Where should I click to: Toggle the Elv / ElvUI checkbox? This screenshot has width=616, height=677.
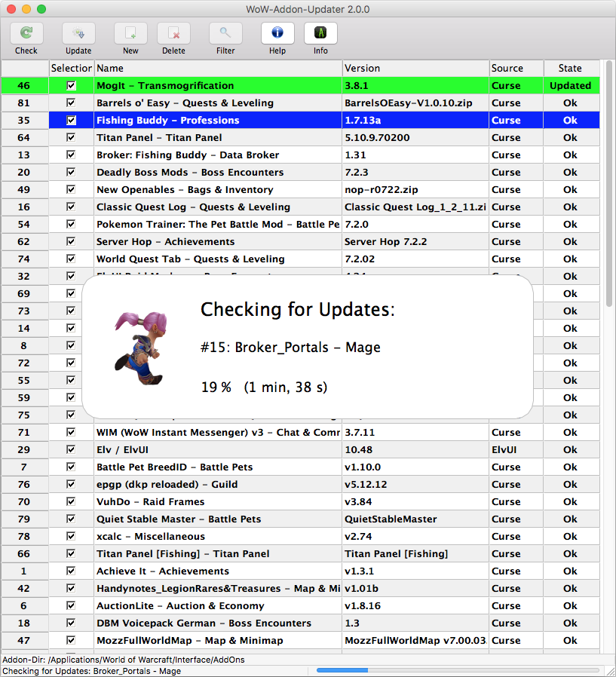71,449
